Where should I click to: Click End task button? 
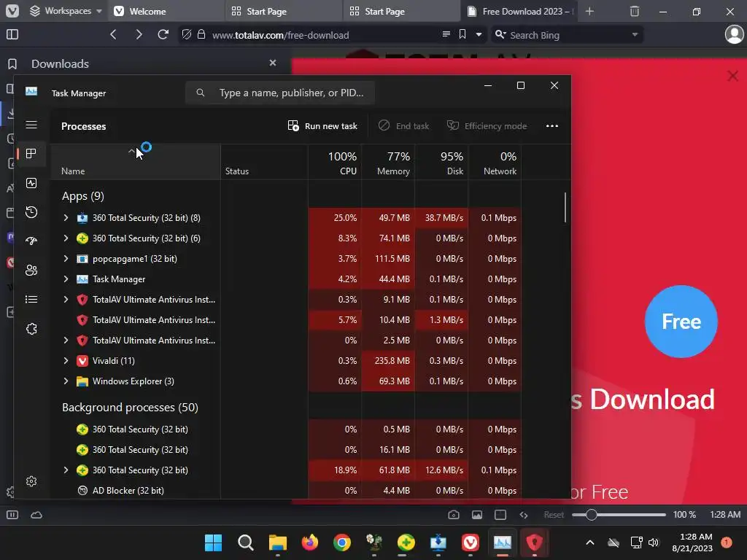pyautogui.click(x=404, y=125)
